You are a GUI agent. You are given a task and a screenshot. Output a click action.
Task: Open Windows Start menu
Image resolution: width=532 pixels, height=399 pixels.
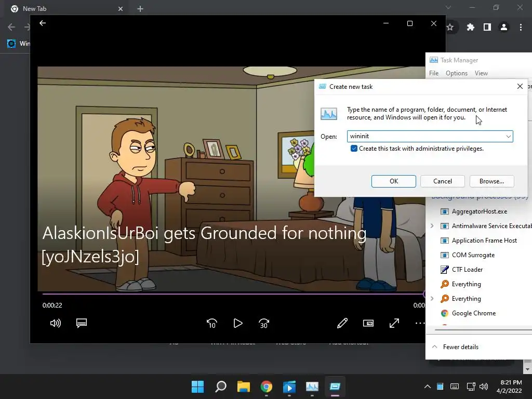tap(197, 387)
